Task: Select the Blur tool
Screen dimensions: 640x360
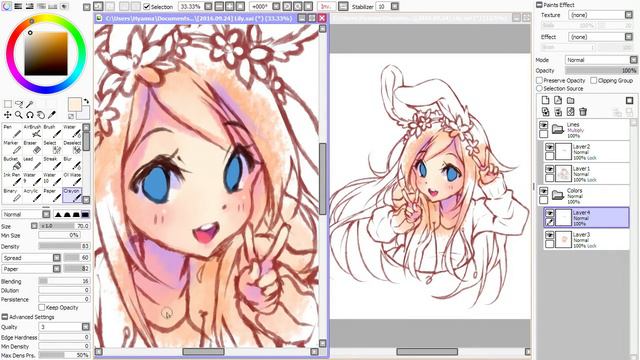Action: coord(72,163)
